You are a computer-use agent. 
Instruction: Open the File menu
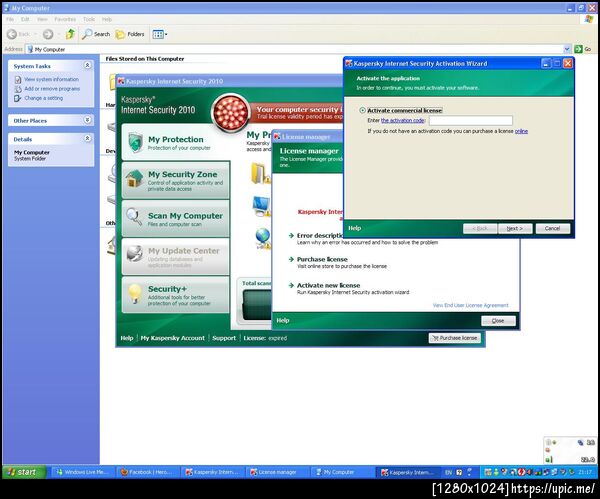point(10,19)
